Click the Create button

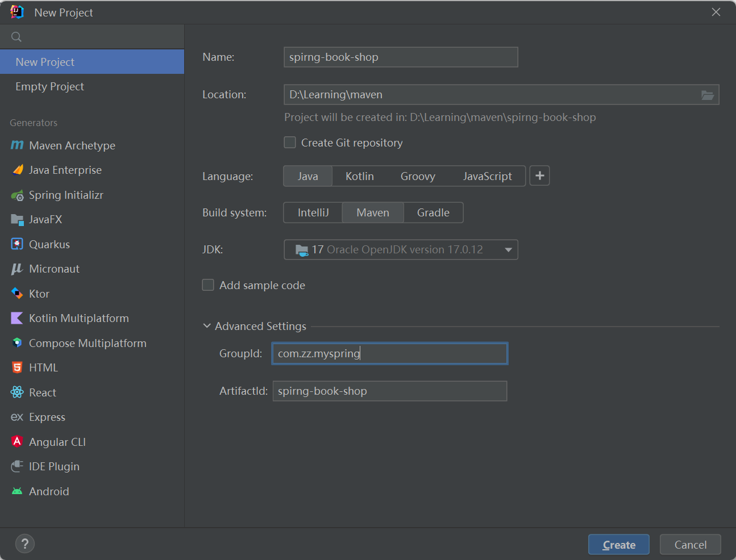tap(619, 545)
